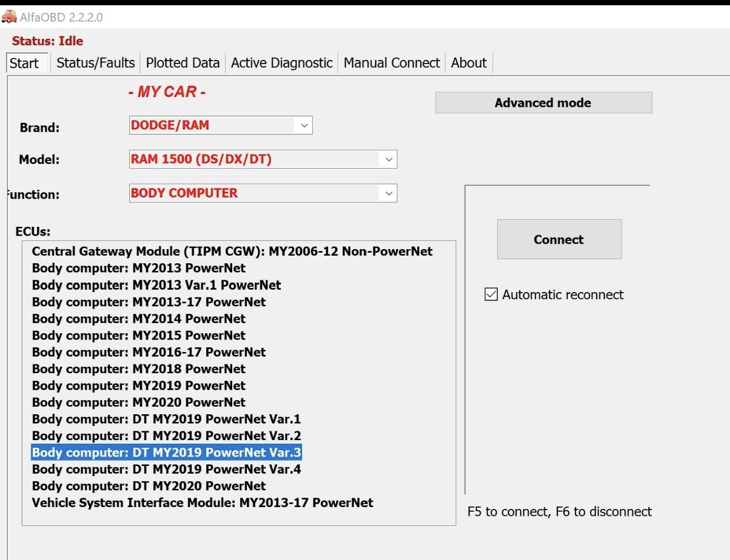Click the - MY CAR - heading
The height and width of the screenshot is (560, 730).
tap(167, 92)
